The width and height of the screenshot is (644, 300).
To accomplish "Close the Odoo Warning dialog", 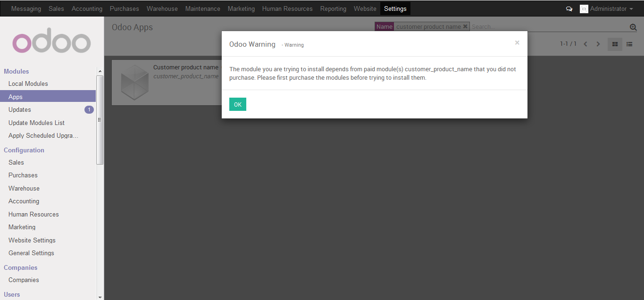I will coord(517,42).
